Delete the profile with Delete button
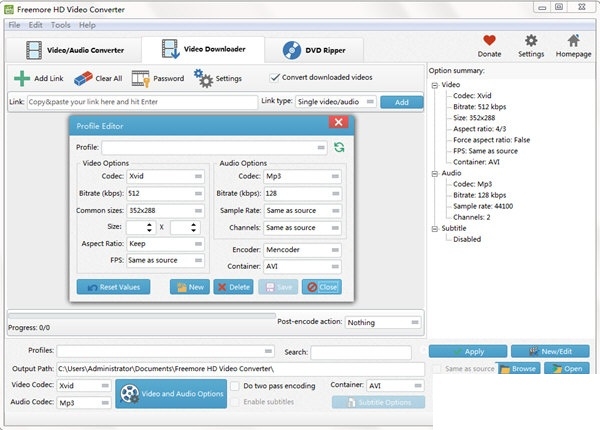This screenshot has width=600, height=430. tap(233, 287)
